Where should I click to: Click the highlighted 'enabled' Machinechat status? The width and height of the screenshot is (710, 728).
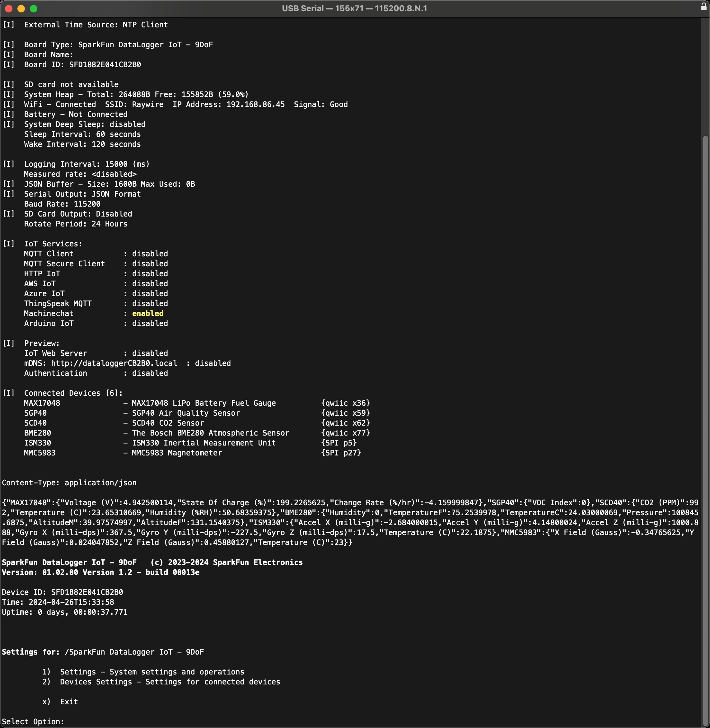coord(148,313)
